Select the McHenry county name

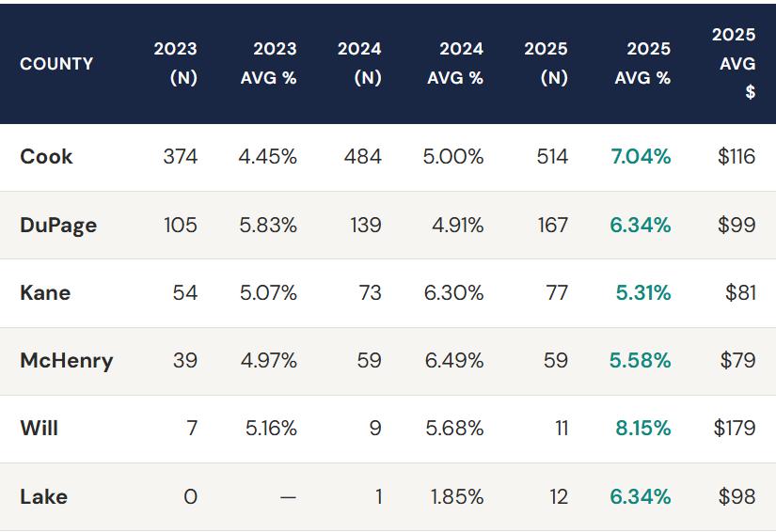click(66, 361)
